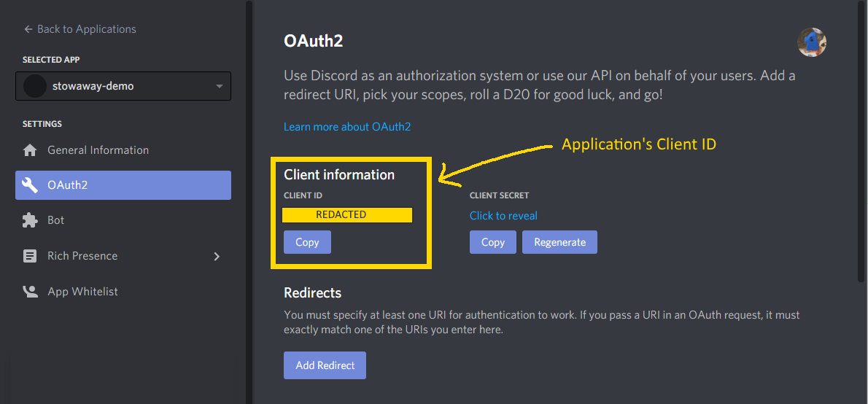Regenerate the client secret

pyautogui.click(x=559, y=242)
